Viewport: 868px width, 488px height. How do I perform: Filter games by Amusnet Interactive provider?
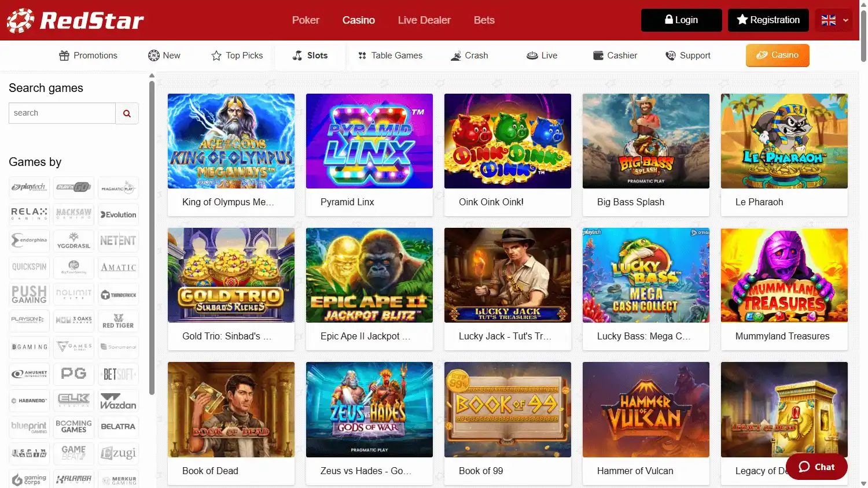point(30,374)
